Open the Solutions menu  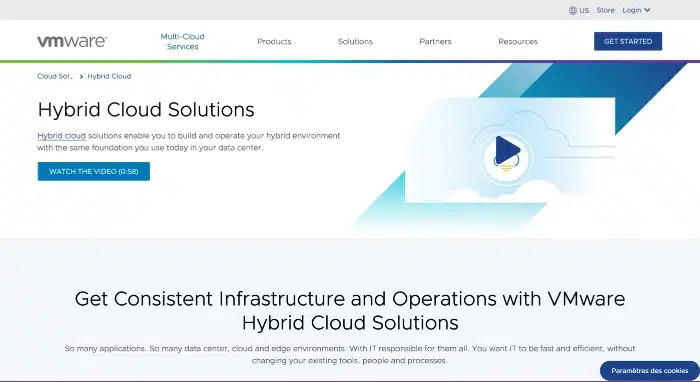click(x=355, y=42)
